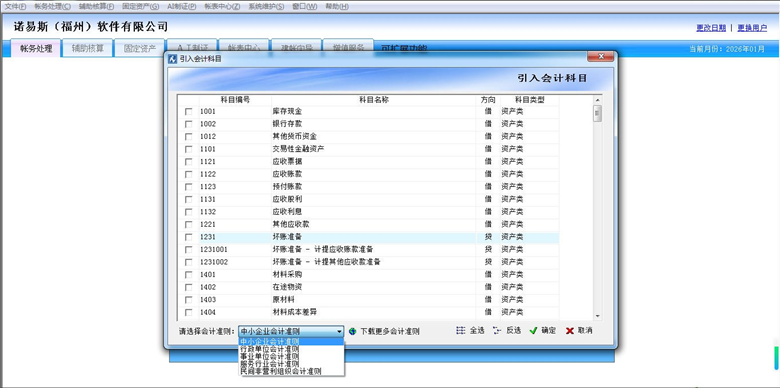Click the 下载更多会计准则 link
This screenshot has height=388, width=780.
(x=390, y=331)
